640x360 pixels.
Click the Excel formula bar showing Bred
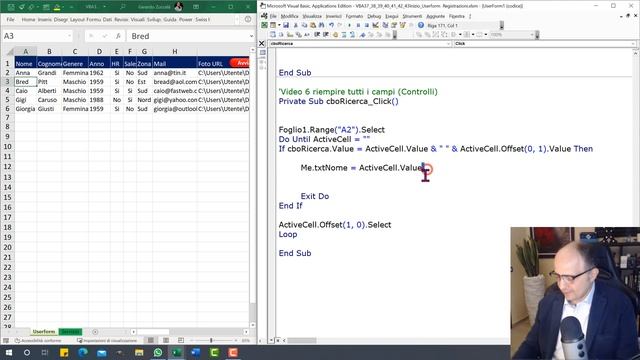coord(188,36)
